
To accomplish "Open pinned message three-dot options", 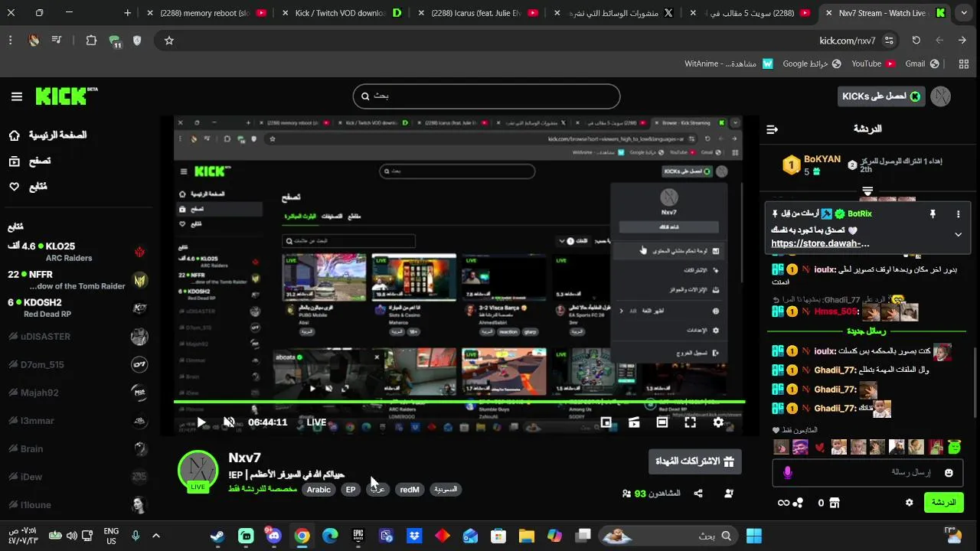I will coord(958,214).
